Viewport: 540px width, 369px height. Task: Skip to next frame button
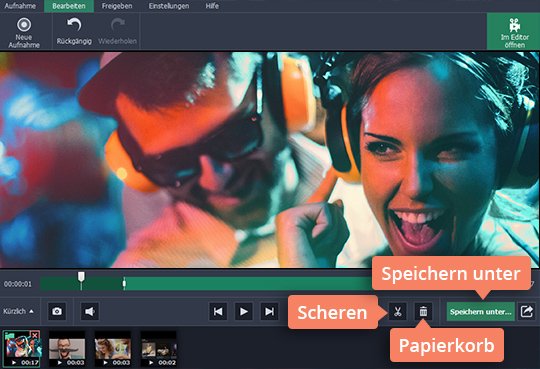click(x=269, y=311)
